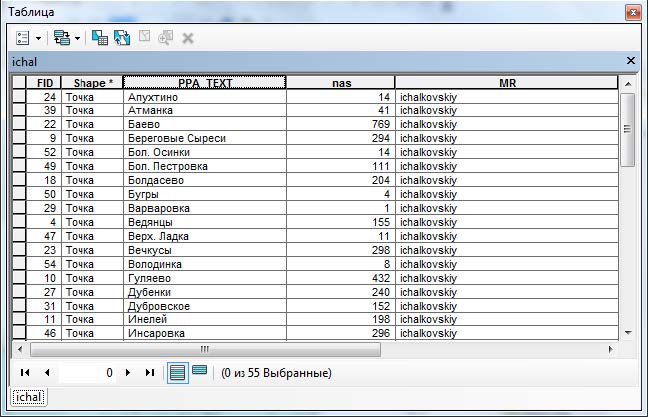The image size is (648, 417).
Task: Jump to the last record
Action: pyautogui.click(x=149, y=372)
